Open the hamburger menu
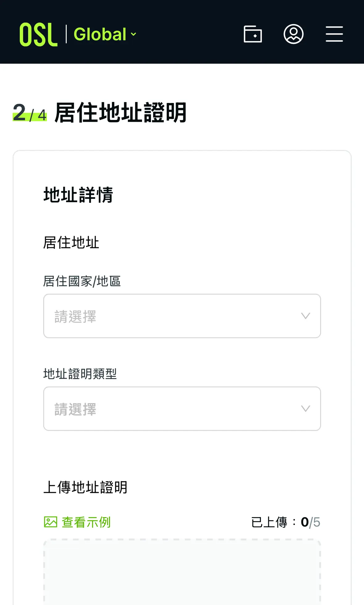 pyautogui.click(x=334, y=34)
